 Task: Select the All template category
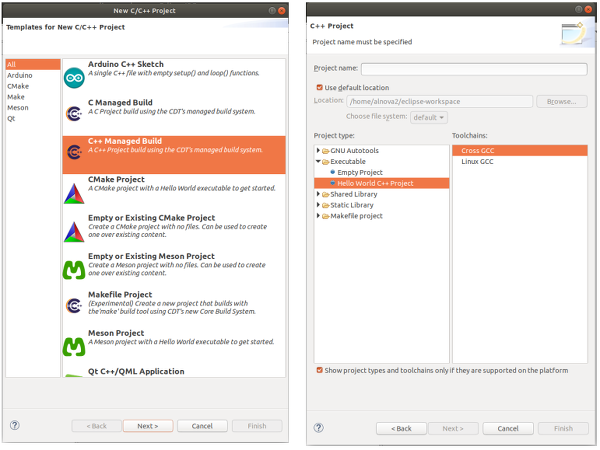(x=33, y=64)
